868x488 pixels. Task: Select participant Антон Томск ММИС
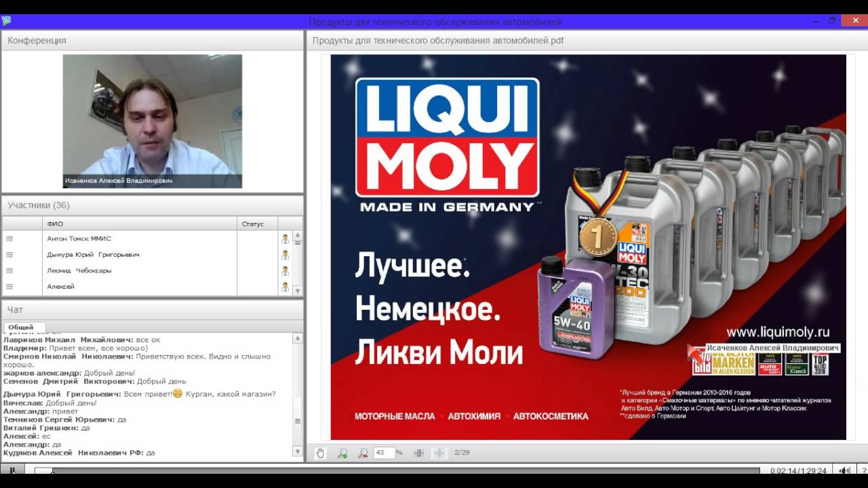[79, 239]
